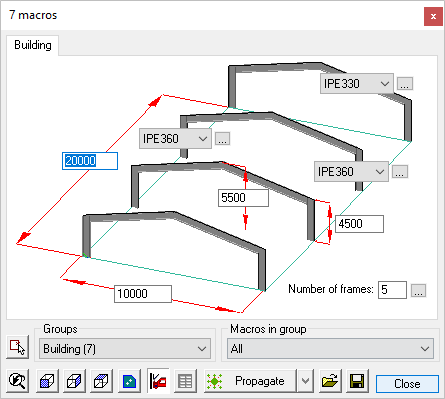445x399 pixels.
Task: Click the zoom magnifier icon in bottom toolbar
Action: [x=17, y=381]
